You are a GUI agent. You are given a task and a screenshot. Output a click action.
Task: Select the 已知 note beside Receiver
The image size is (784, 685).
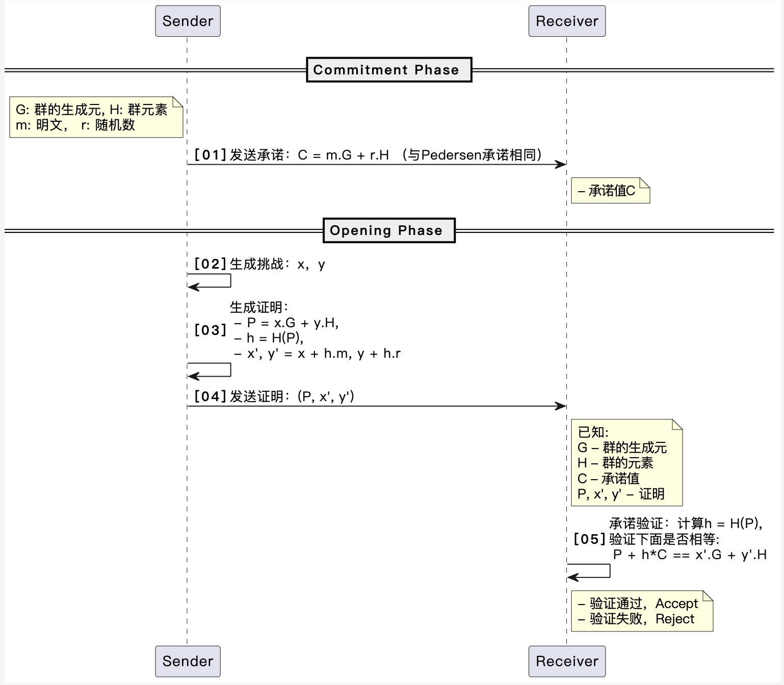(626, 463)
